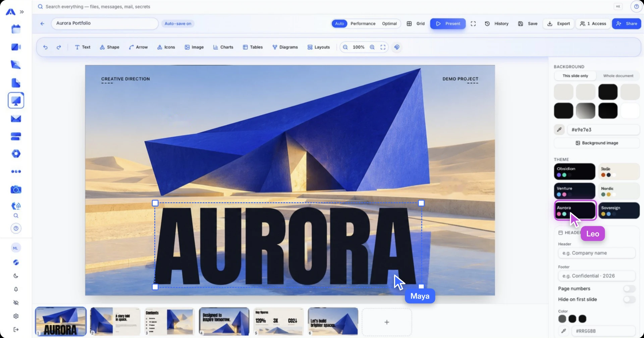Switch to This slide only tab
Image resolution: width=644 pixels, height=338 pixels.
[575, 76]
